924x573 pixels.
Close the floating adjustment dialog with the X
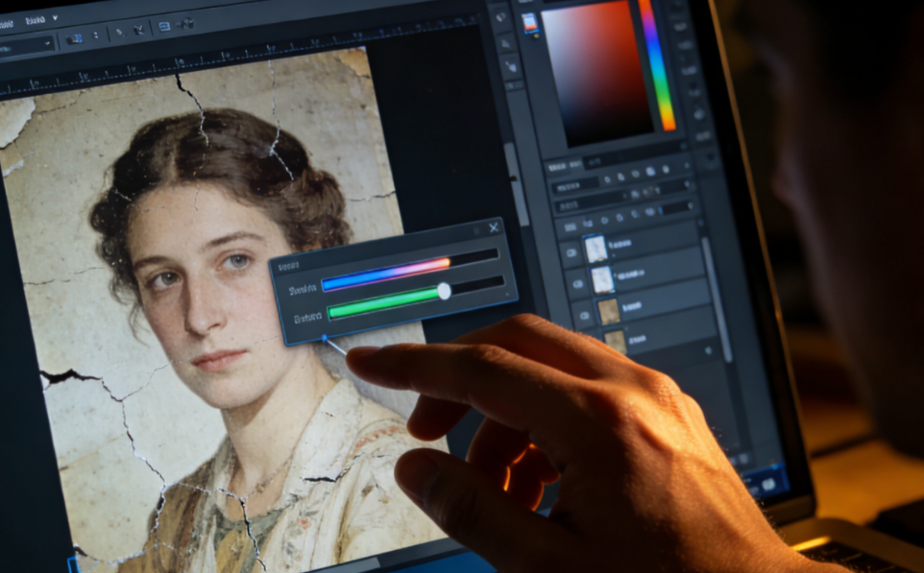[494, 227]
